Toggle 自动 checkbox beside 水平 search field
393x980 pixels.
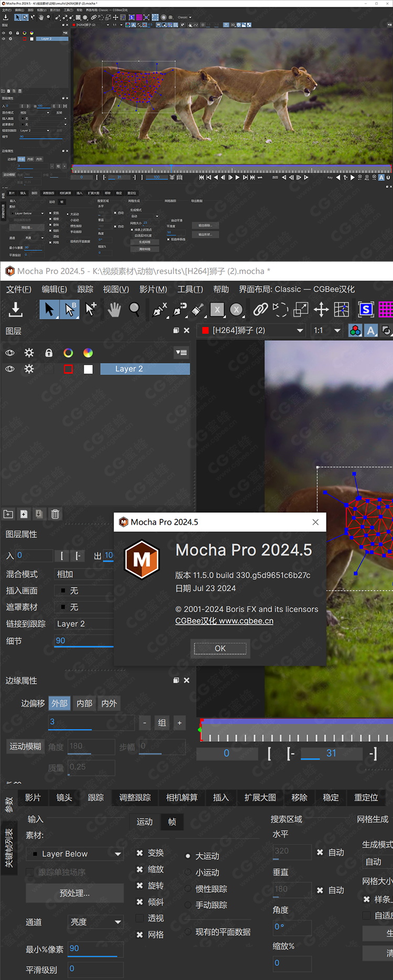[x=320, y=853]
